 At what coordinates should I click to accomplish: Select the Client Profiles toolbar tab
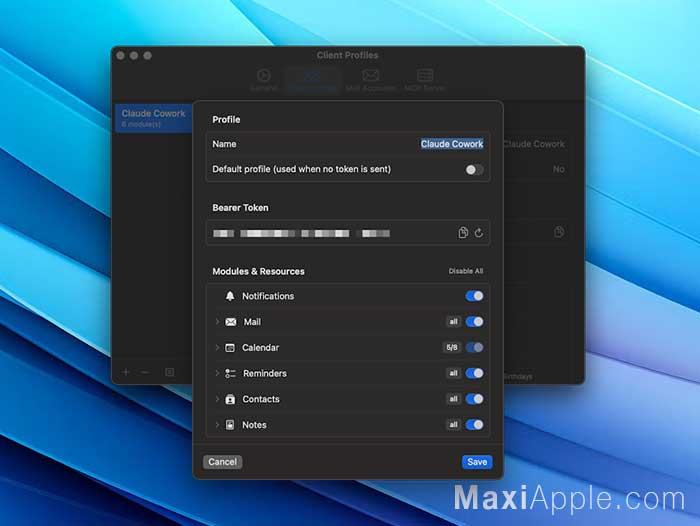point(312,80)
